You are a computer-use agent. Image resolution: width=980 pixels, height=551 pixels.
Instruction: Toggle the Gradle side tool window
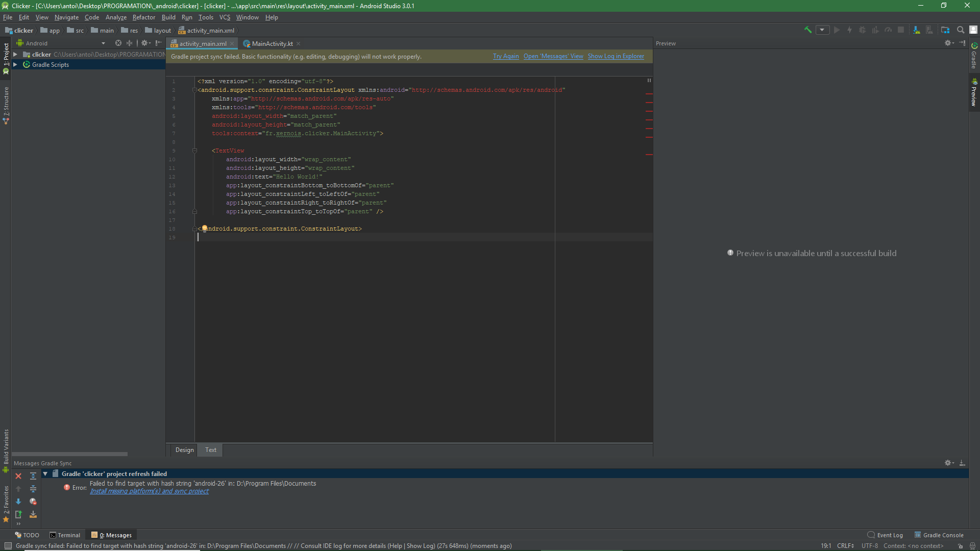(x=974, y=56)
